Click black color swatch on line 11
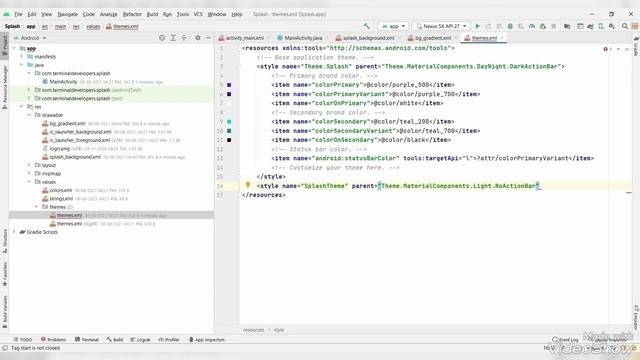 click(229, 140)
